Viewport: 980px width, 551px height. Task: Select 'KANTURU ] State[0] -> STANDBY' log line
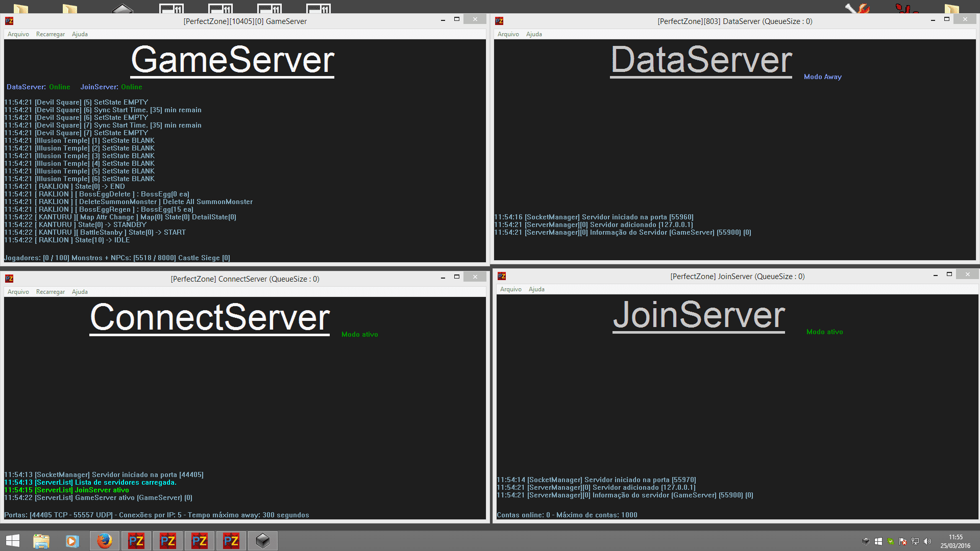(x=75, y=225)
